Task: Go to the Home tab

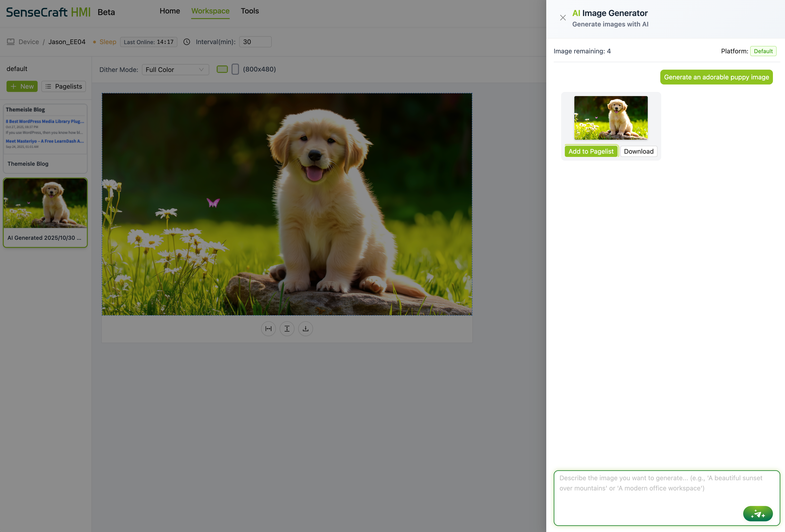Action: [x=170, y=11]
